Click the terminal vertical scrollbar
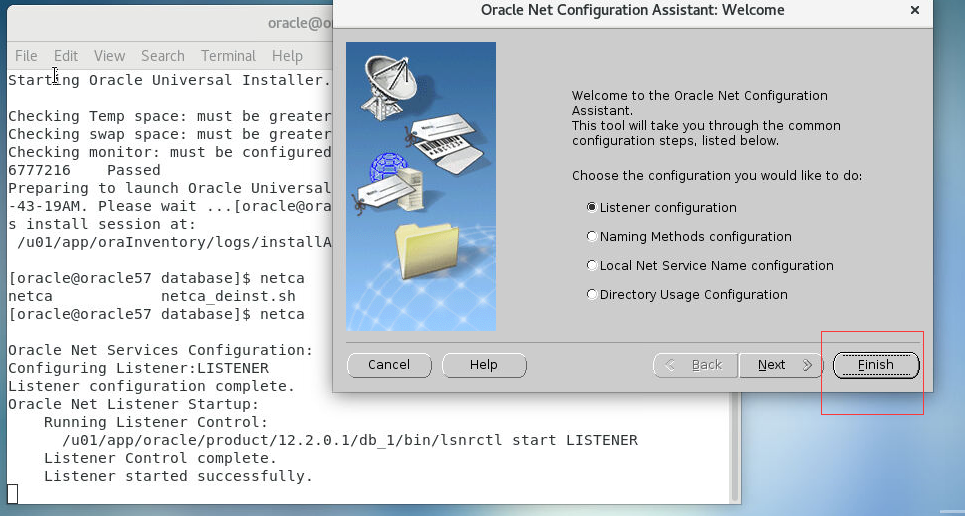Image resolution: width=965 pixels, height=516 pixels. coord(734,448)
